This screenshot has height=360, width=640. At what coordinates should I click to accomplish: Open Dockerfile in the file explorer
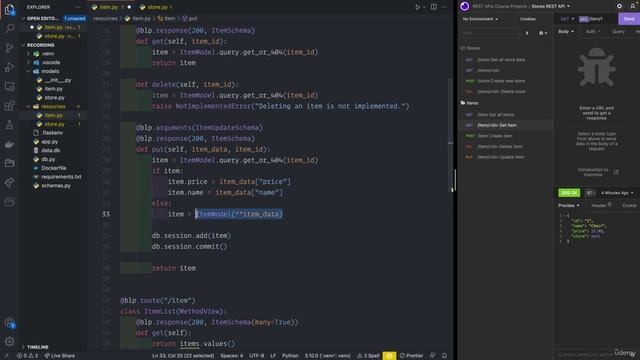(x=53, y=168)
